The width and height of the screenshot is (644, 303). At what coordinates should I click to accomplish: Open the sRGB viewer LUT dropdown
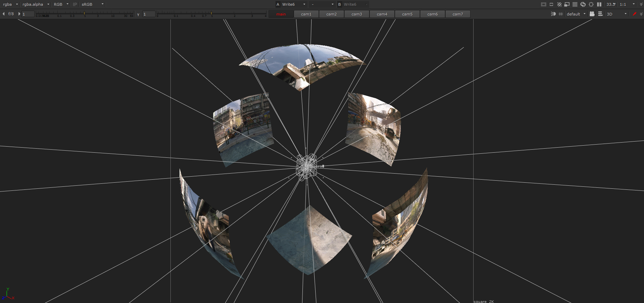click(x=93, y=4)
